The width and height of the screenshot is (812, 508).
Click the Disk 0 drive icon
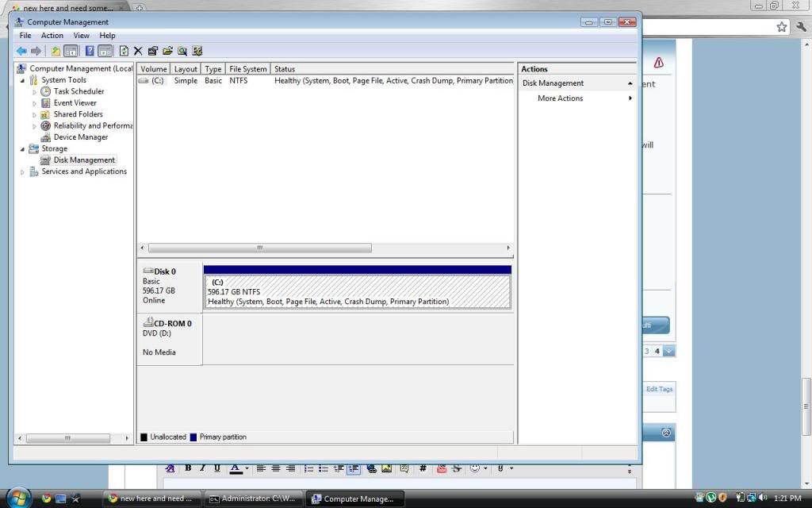click(148, 271)
